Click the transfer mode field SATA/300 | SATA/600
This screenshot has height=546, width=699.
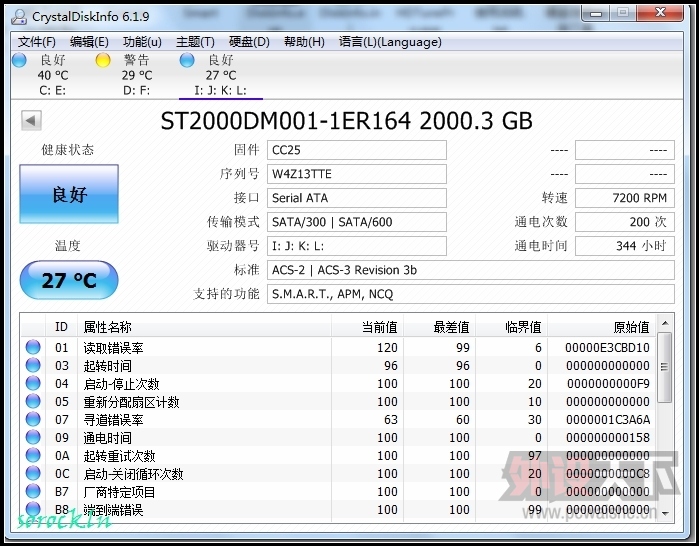(357, 222)
